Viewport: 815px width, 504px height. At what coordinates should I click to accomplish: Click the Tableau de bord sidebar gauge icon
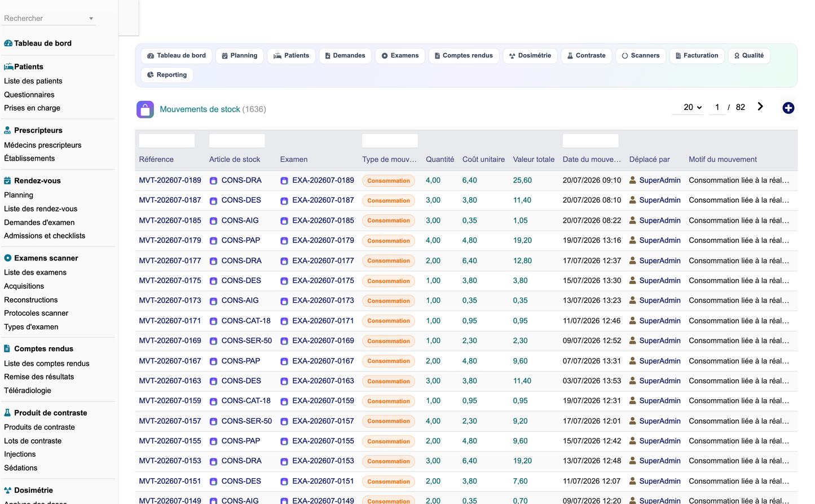(x=8, y=43)
